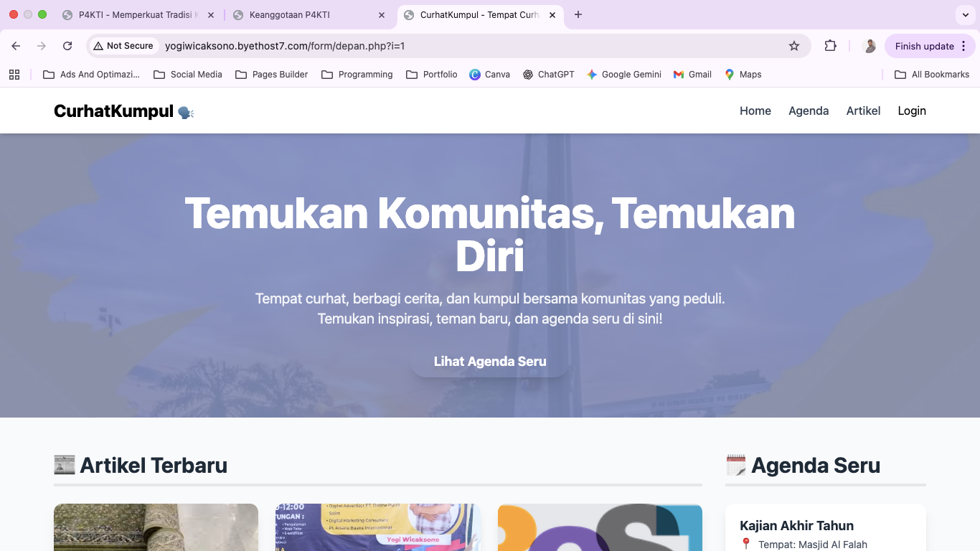
Task: Open the ChatGPT bookmark
Action: (x=549, y=75)
